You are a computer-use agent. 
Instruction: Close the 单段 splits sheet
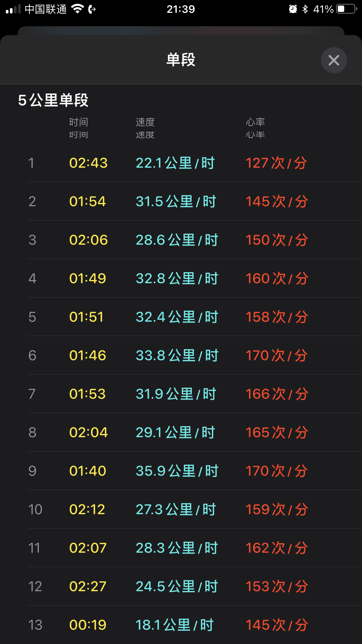334,60
